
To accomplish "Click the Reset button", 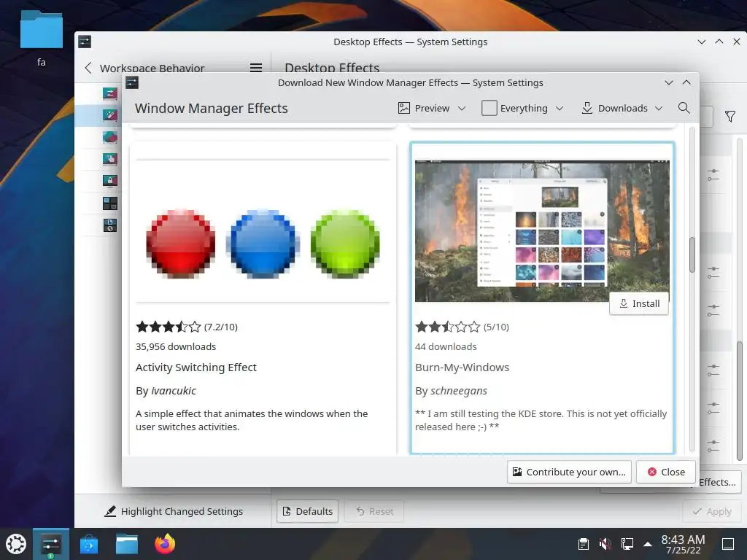I will coord(374,511).
